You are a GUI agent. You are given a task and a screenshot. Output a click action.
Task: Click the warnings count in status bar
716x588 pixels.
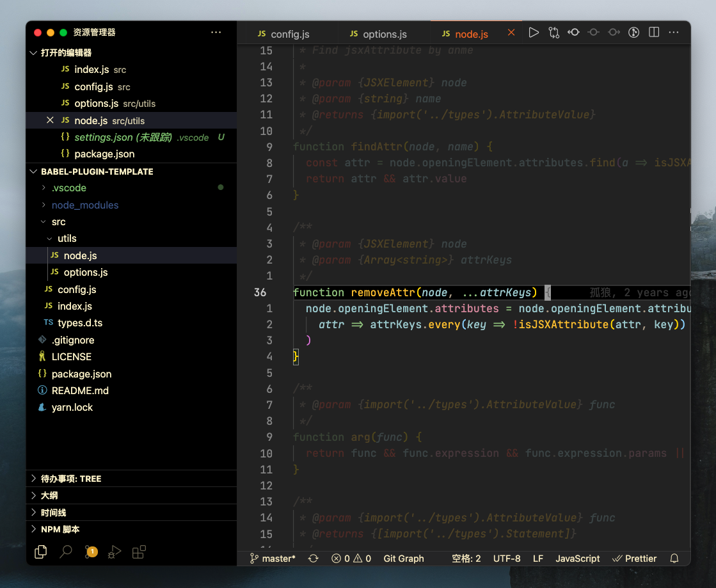point(362,559)
